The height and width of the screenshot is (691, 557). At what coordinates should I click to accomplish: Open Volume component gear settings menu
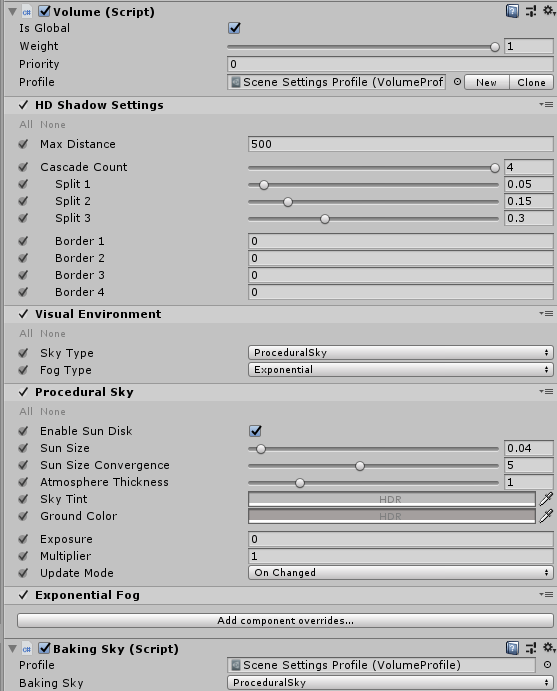549,11
